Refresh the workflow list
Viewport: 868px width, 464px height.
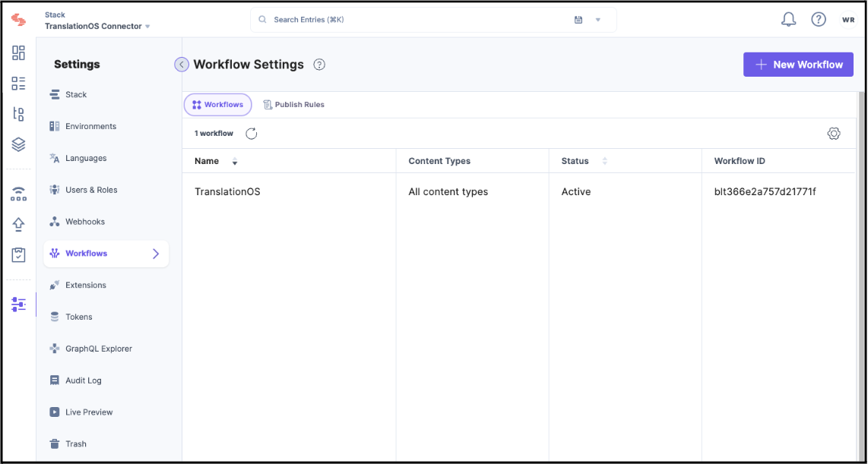(252, 134)
